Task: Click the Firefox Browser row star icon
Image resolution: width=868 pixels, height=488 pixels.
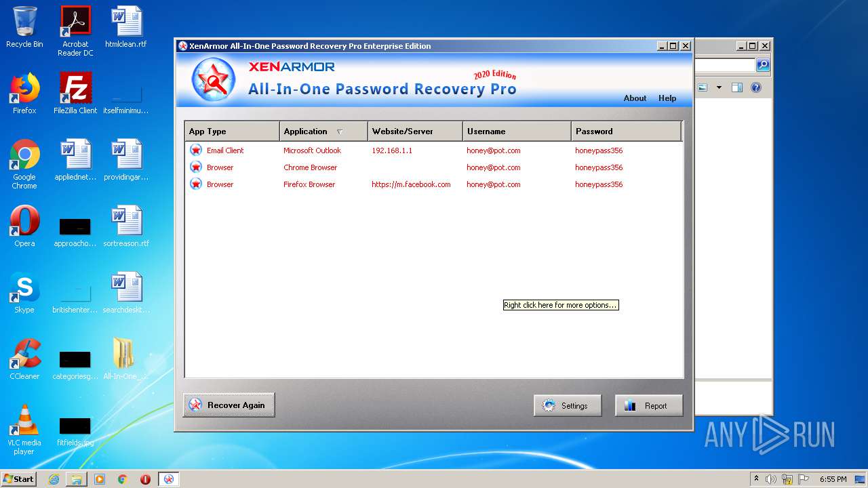Action: (x=196, y=184)
